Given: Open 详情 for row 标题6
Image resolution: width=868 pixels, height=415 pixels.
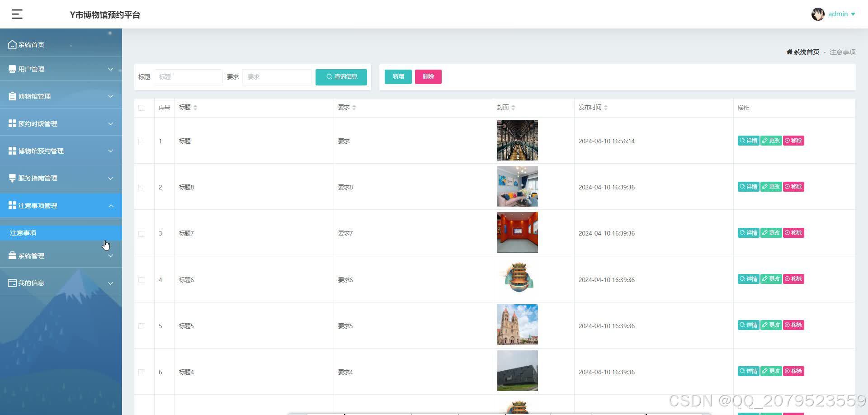Looking at the screenshot, I should (x=748, y=279).
